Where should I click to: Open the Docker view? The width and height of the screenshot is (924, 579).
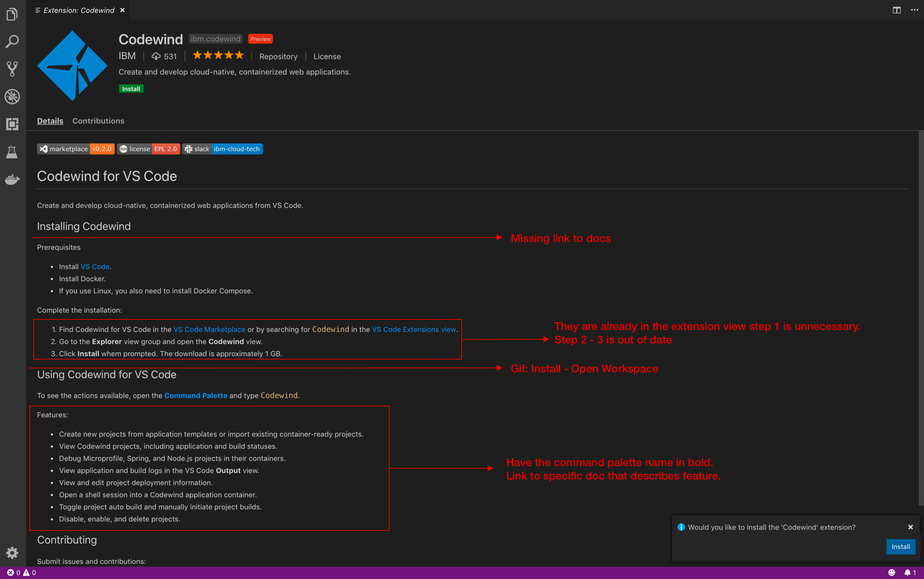[12, 179]
